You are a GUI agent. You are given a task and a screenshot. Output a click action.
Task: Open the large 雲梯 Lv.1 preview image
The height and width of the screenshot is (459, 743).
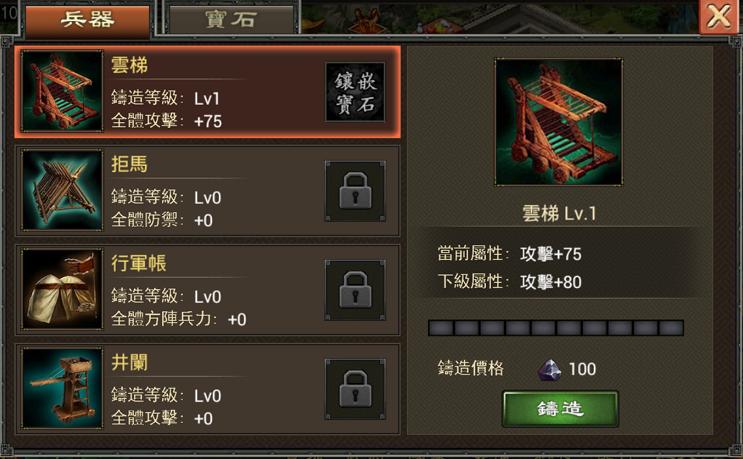click(559, 122)
